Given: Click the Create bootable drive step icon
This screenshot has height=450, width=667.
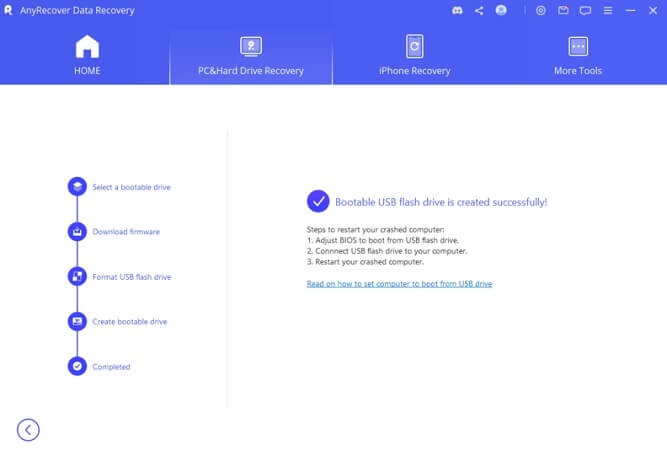Looking at the screenshot, I should tap(77, 321).
